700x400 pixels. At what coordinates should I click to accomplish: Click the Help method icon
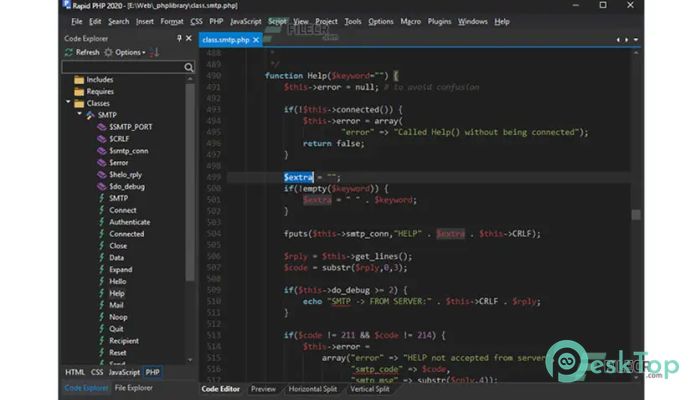pos(102,293)
